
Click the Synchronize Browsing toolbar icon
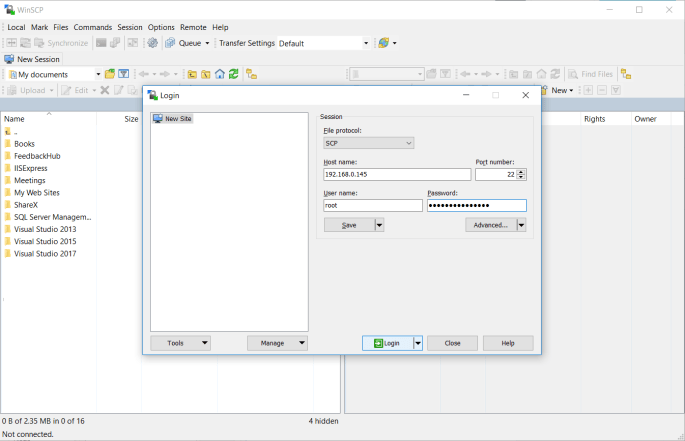133,43
